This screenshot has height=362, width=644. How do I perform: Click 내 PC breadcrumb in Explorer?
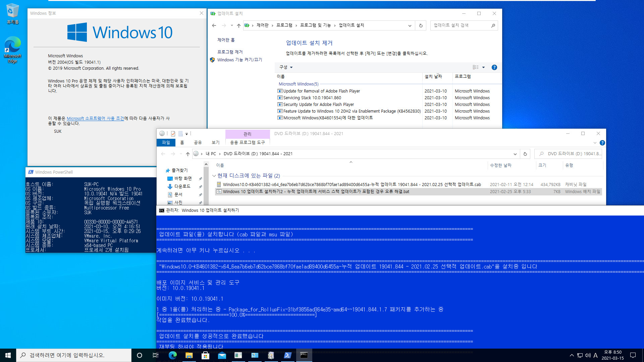(211, 154)
